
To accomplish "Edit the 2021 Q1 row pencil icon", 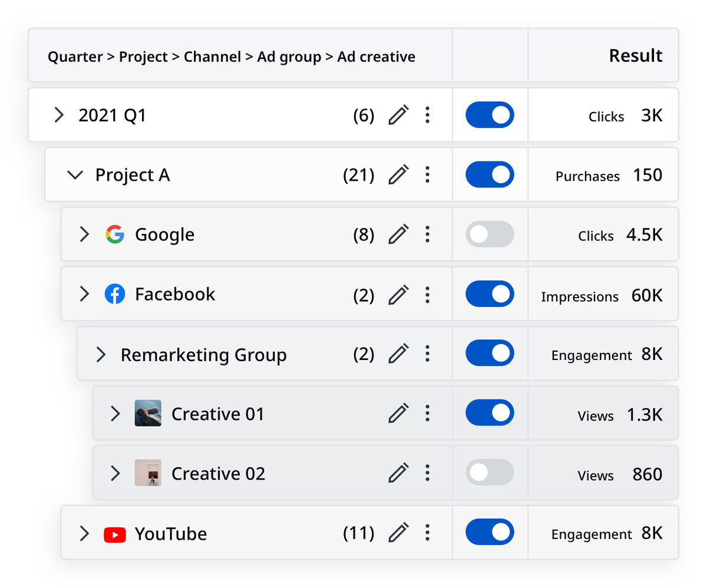I will tap(399, 115).
